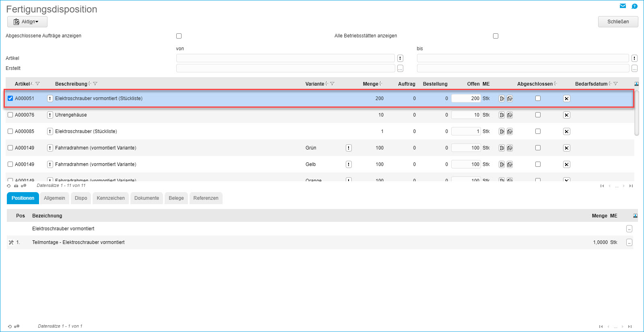This screenshot has height=332, width=644.
Task: Click the filter funnel on Bedarfsdatum column
Action: [615, 84]
